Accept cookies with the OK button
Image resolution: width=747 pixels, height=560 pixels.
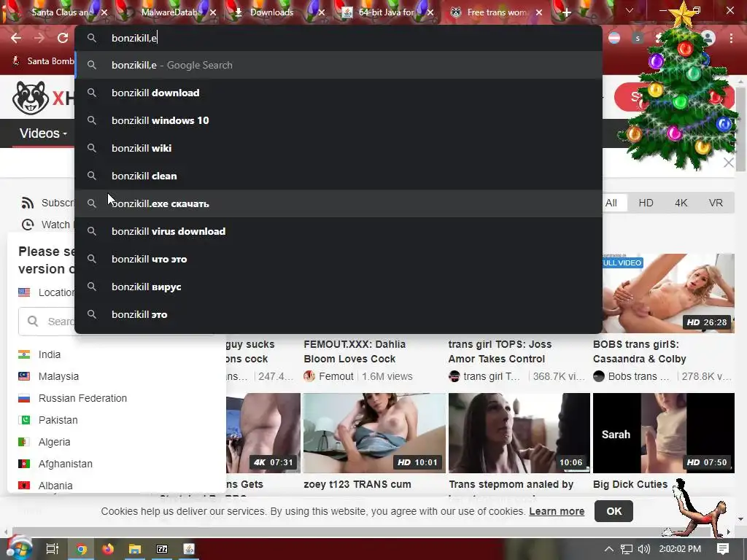tap(614, 511)
